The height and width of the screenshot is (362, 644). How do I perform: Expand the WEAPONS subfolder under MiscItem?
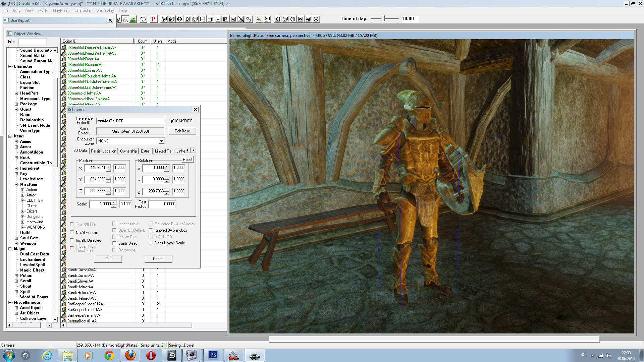(22, 227)
